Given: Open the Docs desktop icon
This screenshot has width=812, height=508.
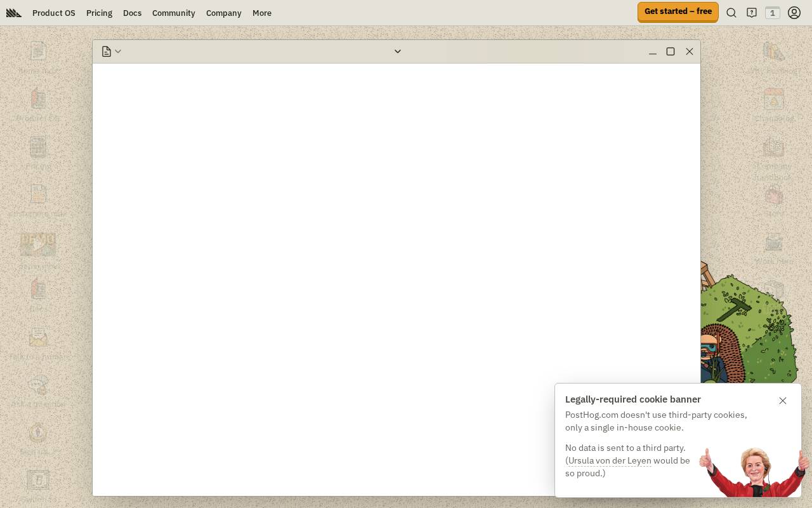Looking at the screenshot, I should [x=38, y=295].
